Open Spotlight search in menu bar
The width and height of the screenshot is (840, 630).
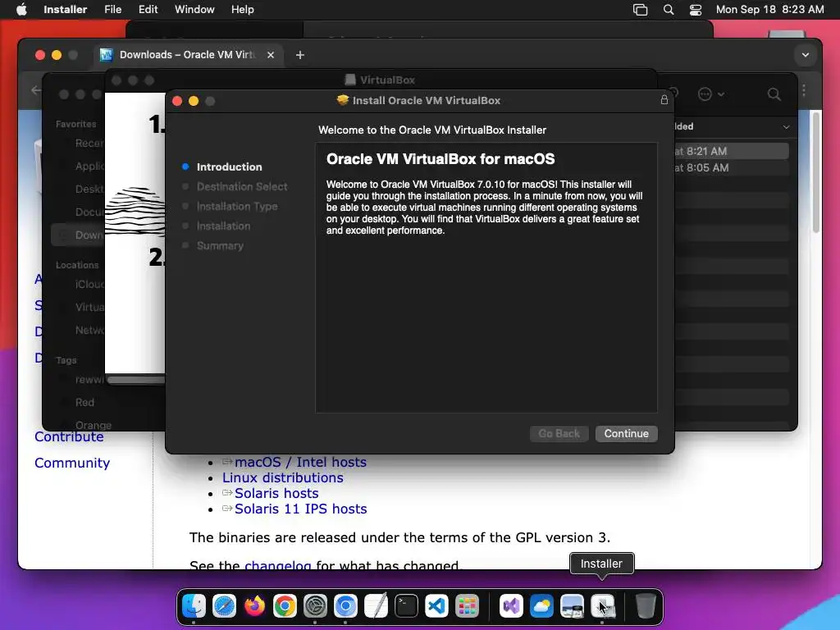[669, 10]
